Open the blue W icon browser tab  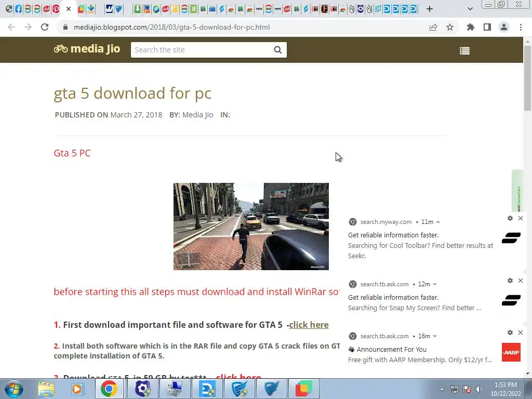[x=109, y=9]
